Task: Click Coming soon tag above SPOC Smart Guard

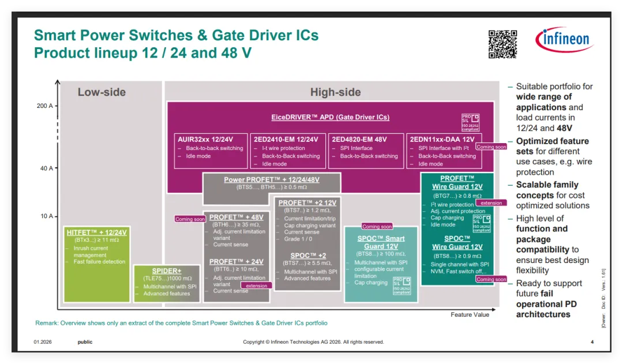Action: click(x=377, y=226)
